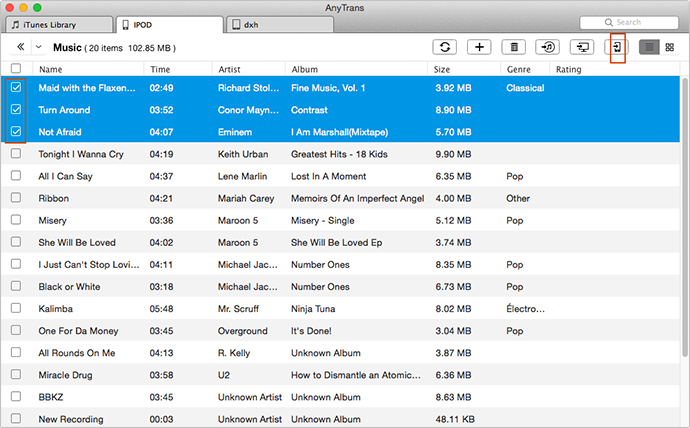Viewport: 690px width, 428px height.
Task: Click the artist R. Kelly
Action: 234,353
